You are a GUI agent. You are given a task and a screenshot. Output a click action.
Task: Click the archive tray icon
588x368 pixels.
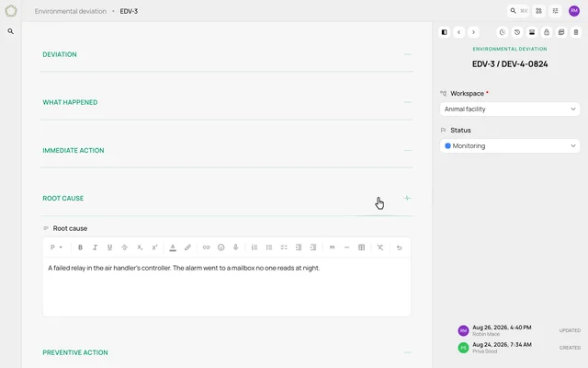coord(532,32)
